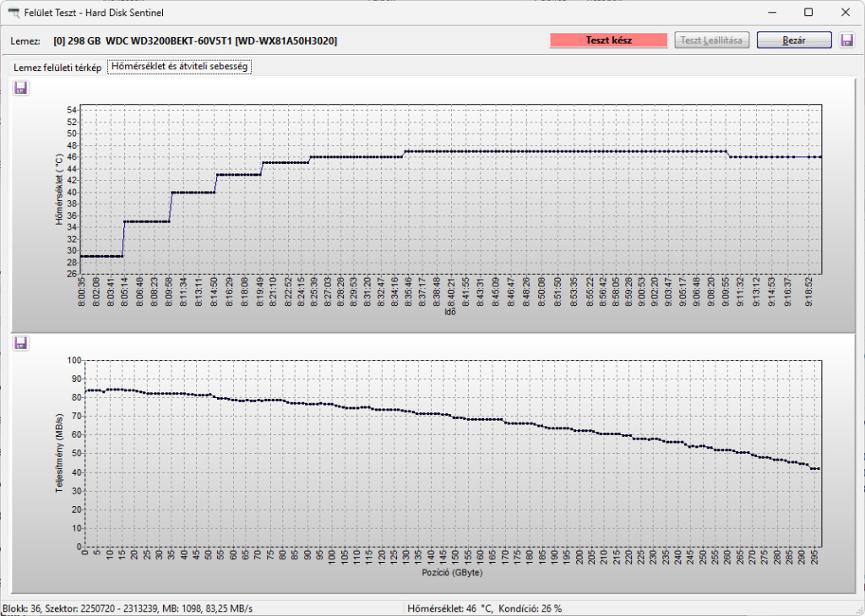The height and width of the screenshot is (616, 865).
Task: Save the transfer speed chart using its disk icon
Action: (21, 343)
